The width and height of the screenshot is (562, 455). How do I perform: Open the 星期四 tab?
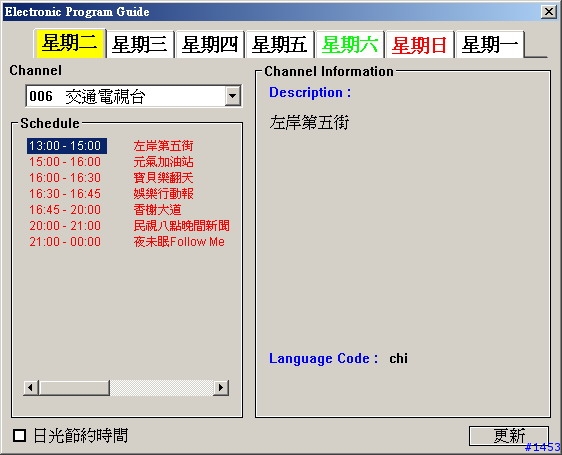pos(210,45)
